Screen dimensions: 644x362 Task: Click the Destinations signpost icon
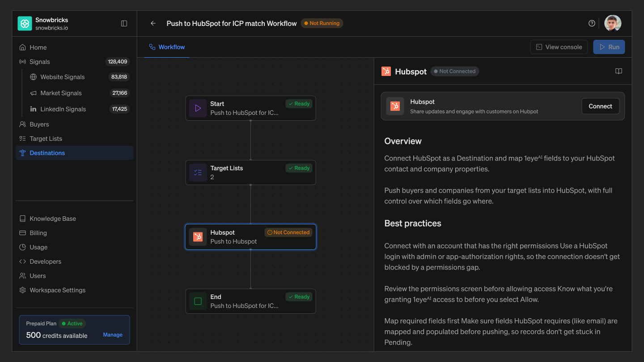[x=22, y=153]
